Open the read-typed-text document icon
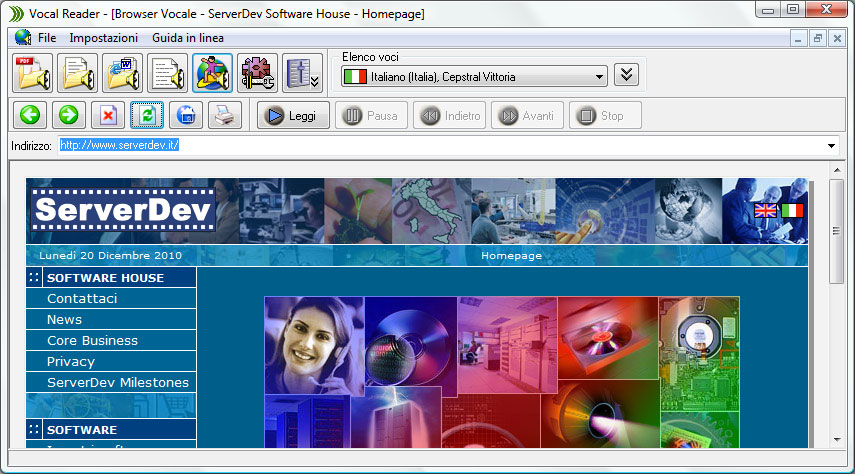Screen dimensions: 855x474 click(167, 73)
